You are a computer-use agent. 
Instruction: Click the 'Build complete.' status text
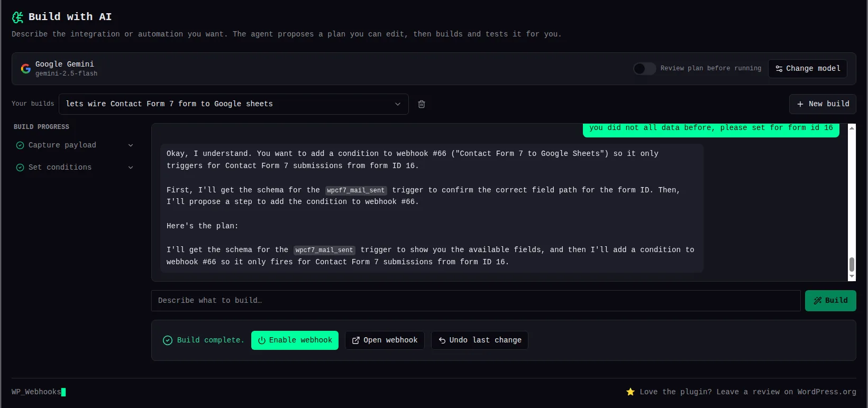211,340
